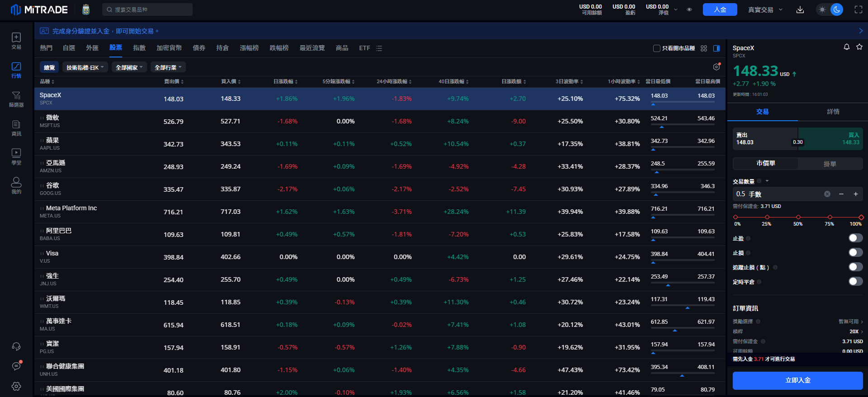Screen dimensions: 868x397
Task: Open the settings gear in sidebar
Action: coord(16,386)
